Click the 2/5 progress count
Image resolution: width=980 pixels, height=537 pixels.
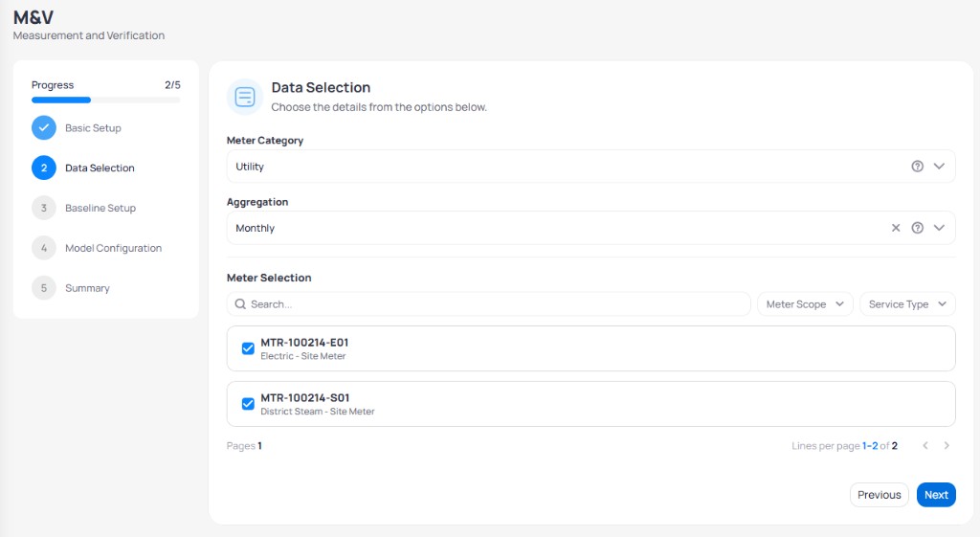[x=172, y=84]
